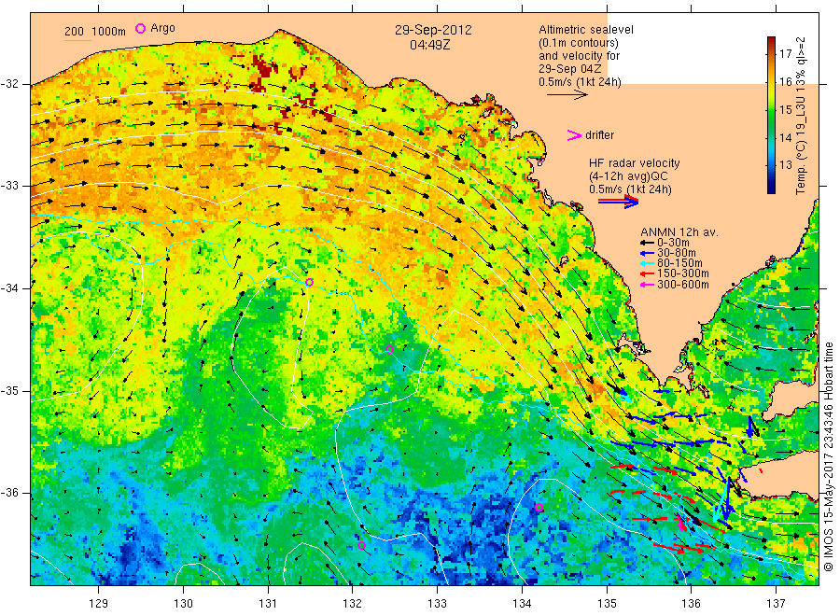Click the black altimetric velocity reference arrow
Viewport: 840px width, 616px height.
coord(567,95)
